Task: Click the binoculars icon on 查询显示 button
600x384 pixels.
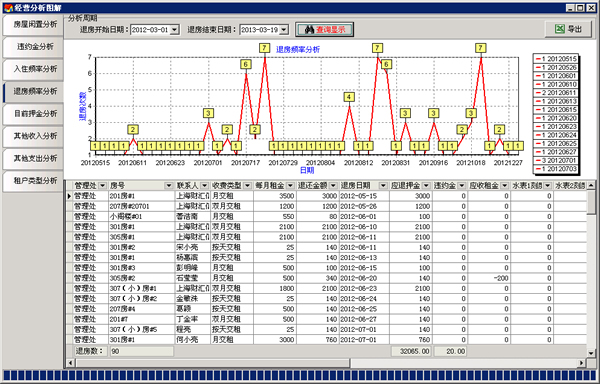Action: (309, 30)
